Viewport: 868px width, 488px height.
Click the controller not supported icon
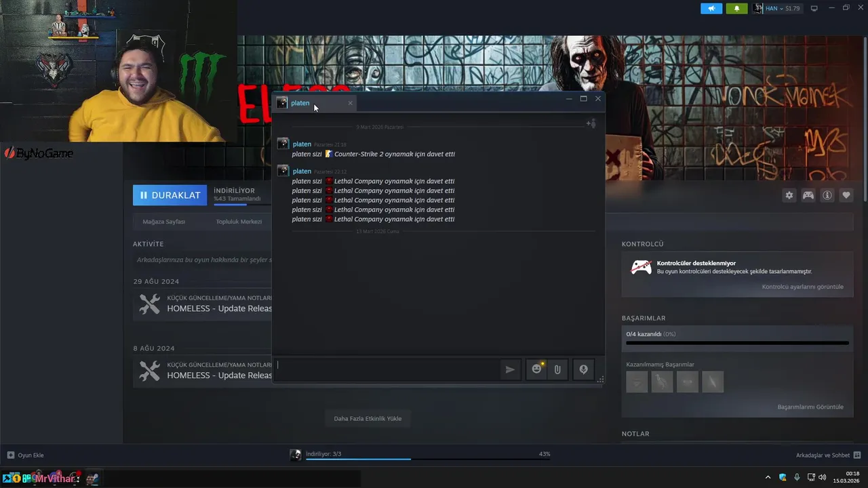(641, 267)
